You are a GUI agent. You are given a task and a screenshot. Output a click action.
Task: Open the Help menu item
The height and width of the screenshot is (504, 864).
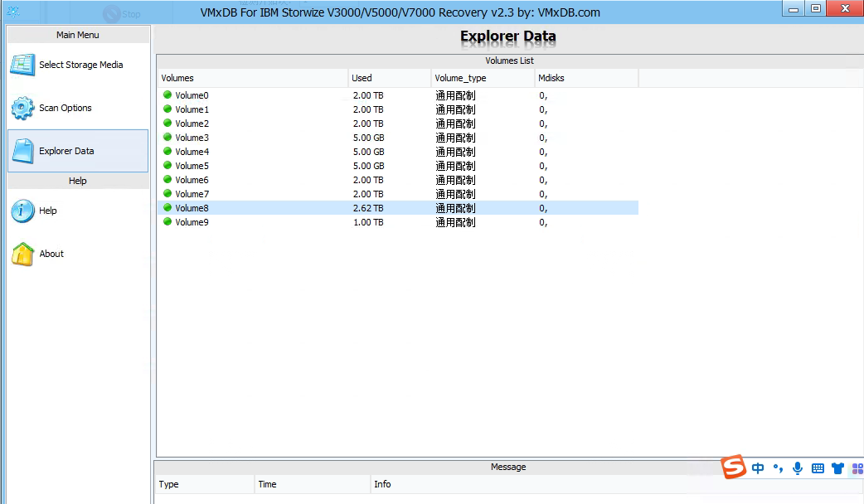78,211
